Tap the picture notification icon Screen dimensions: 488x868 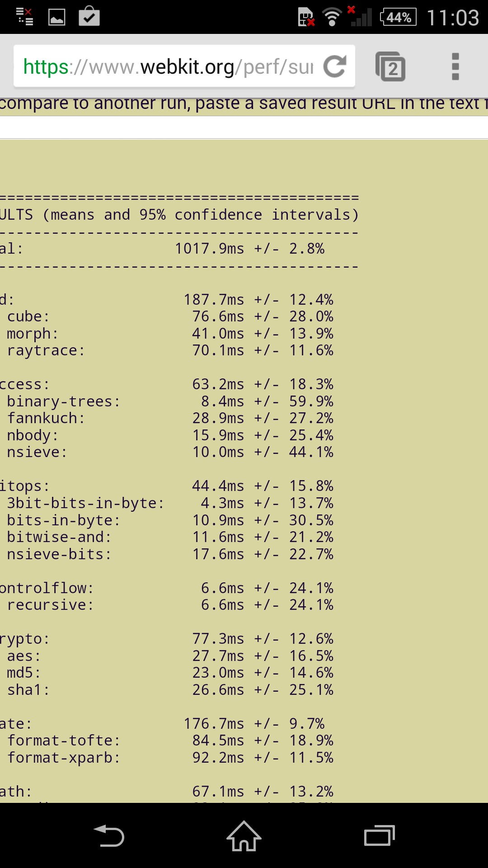57,17
